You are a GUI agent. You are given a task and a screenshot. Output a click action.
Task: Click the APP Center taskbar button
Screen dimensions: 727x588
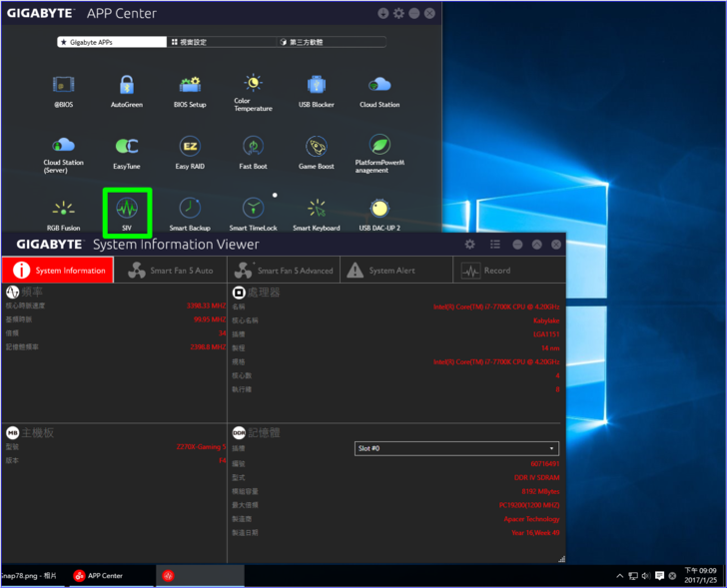tap(99, 576)
